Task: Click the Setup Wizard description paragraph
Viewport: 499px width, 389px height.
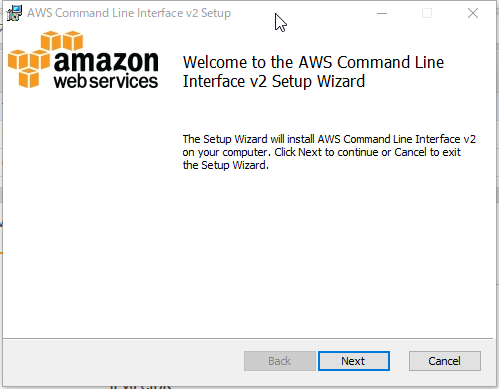Action: click(x=329, y=152)
